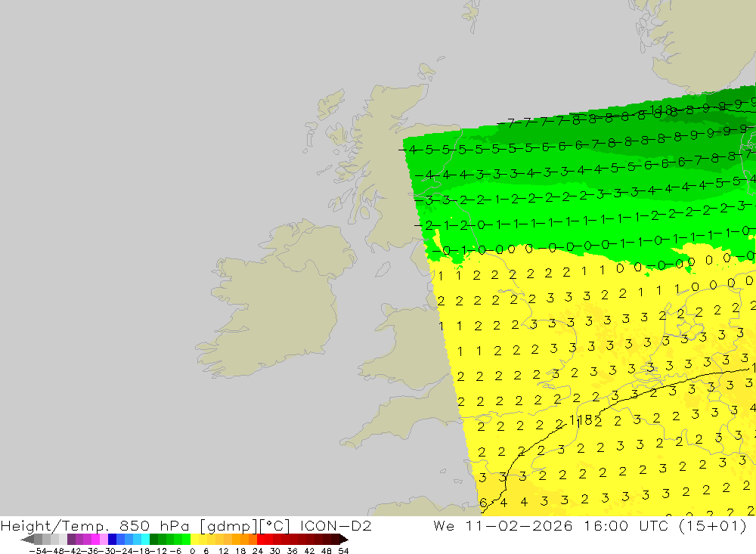Pick the magenta swatch in the legend
This screenshot has width=756, height=554.
point(95,540)
